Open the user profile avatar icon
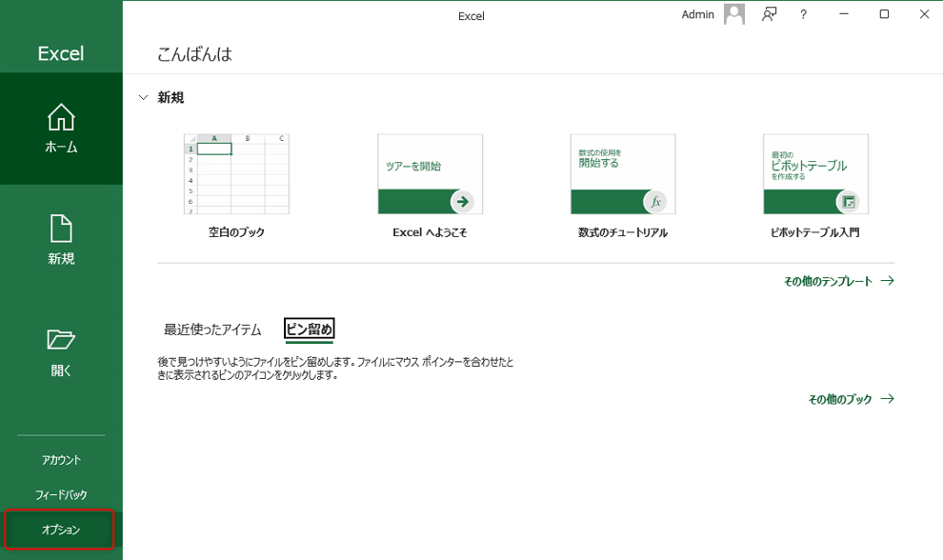 pos(733,14)
